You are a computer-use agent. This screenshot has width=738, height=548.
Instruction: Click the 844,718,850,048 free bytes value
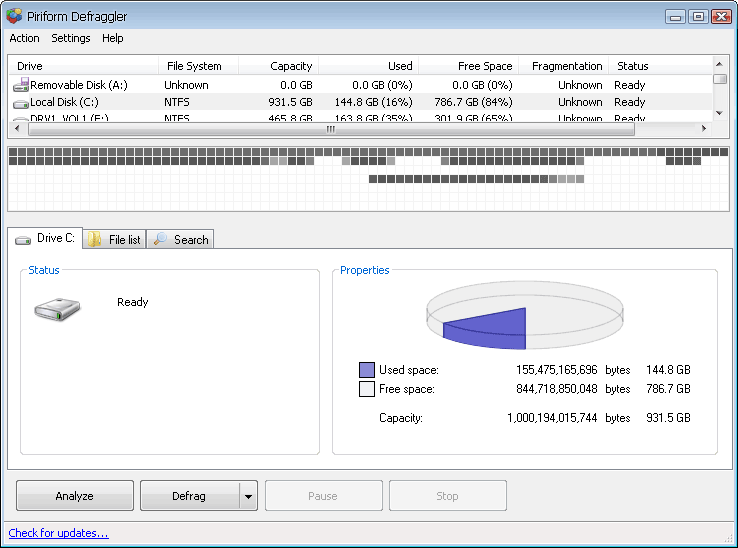557,389
